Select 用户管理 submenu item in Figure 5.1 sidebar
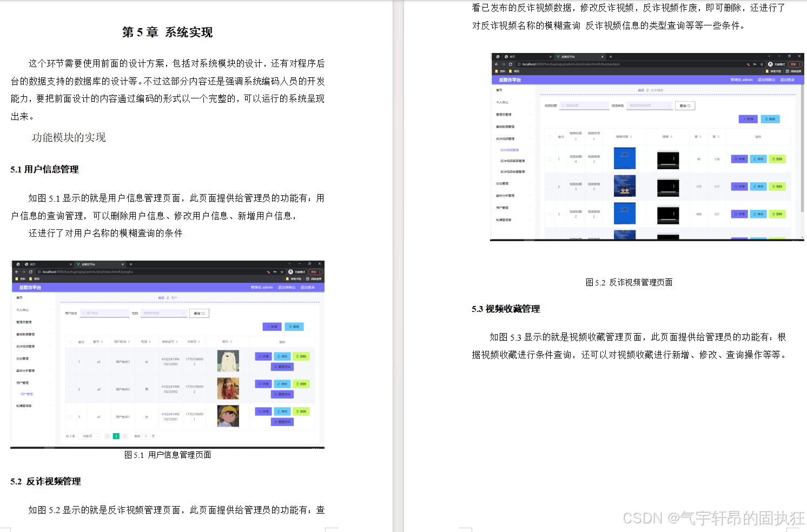Screen dimensions: 807x532 [x=27, y=394]
